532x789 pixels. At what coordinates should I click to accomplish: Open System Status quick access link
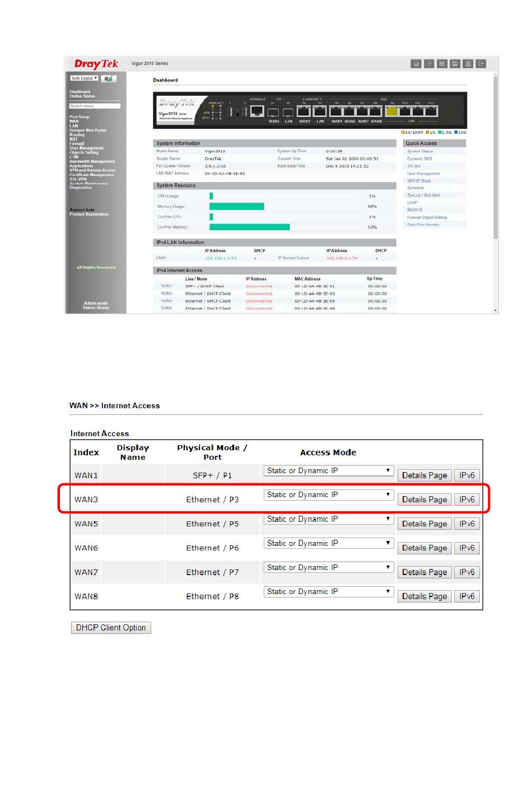[x=420, y=151]
